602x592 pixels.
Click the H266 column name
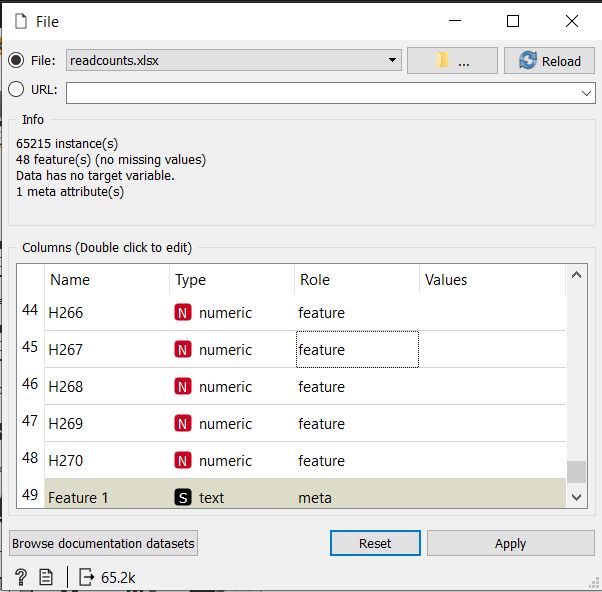66,313
